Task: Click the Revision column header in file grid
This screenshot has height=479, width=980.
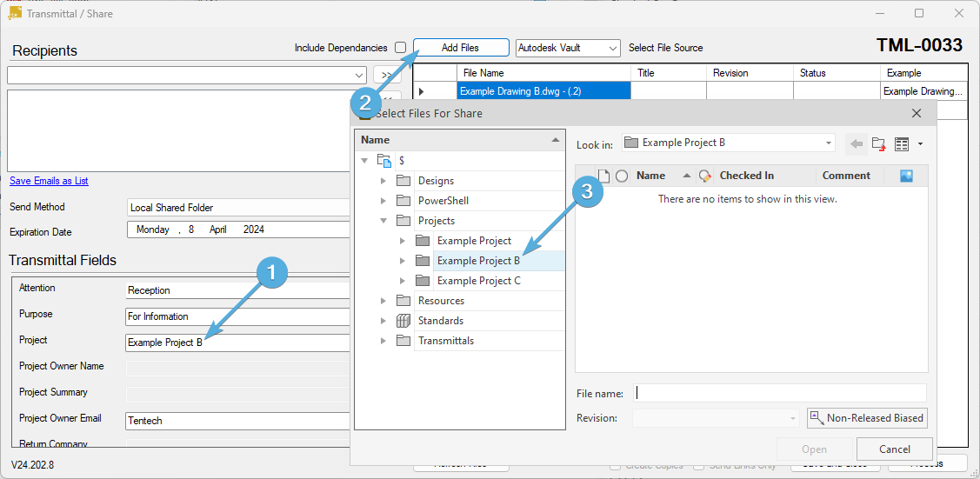Action: [x=750, y=73]
